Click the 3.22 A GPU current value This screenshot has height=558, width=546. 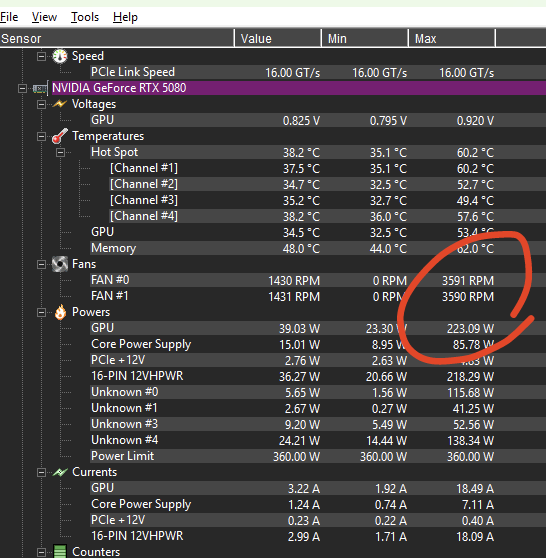[x=304, y=489]
